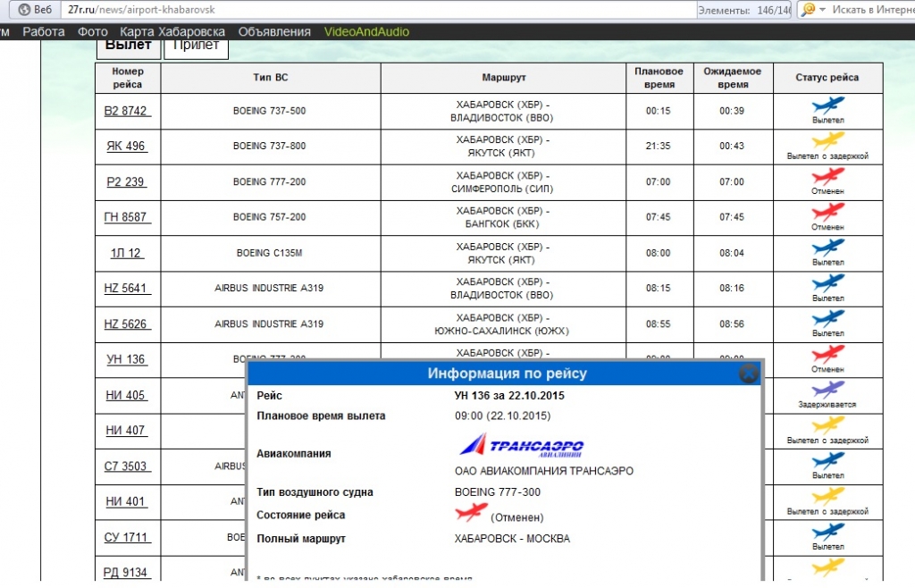Click red cancelled plane icon for Р2 239
This screenshot has width=915, height=588.
pyautogui.click(x=827, y=176)
